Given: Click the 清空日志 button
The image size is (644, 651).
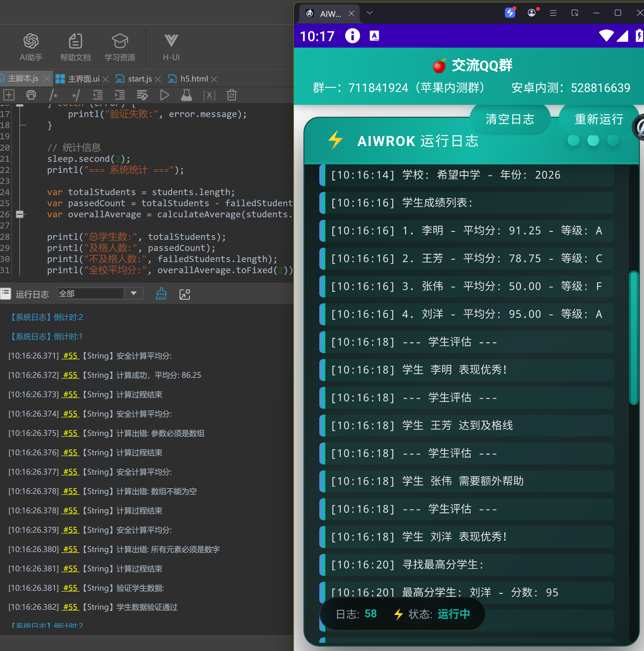Looking at the screenshot, I should click(510, 119).
